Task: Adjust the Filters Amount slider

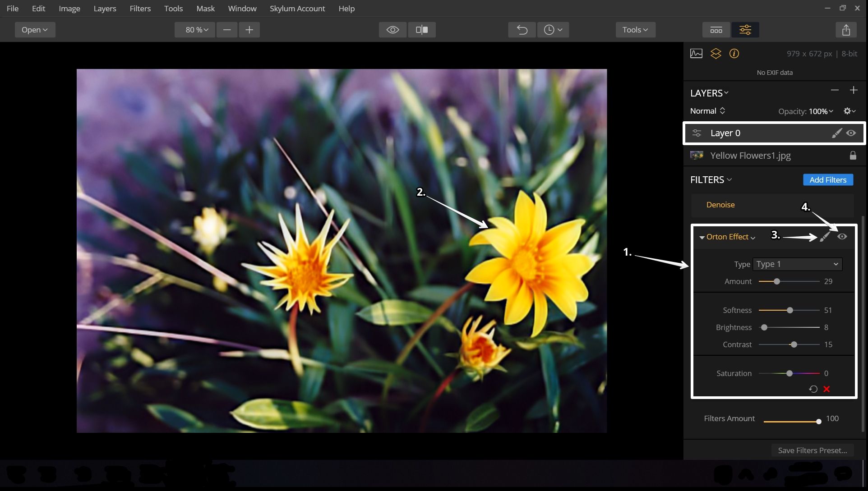Action: (792, 422)
